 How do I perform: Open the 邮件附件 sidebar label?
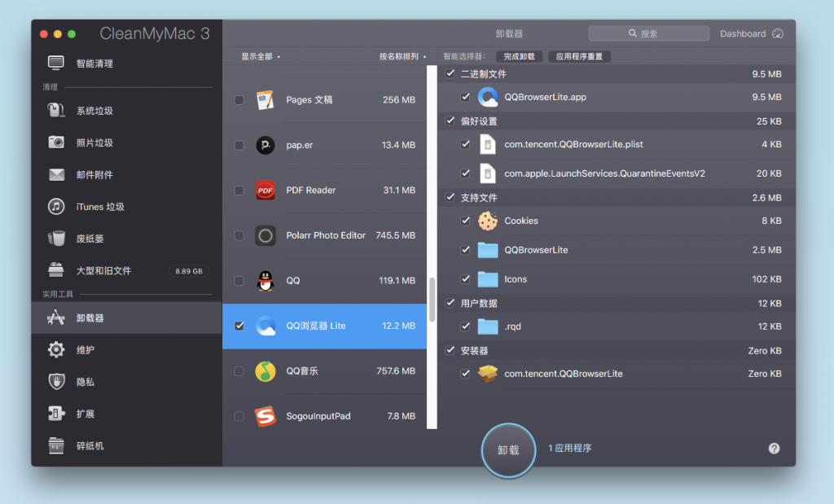94,174
